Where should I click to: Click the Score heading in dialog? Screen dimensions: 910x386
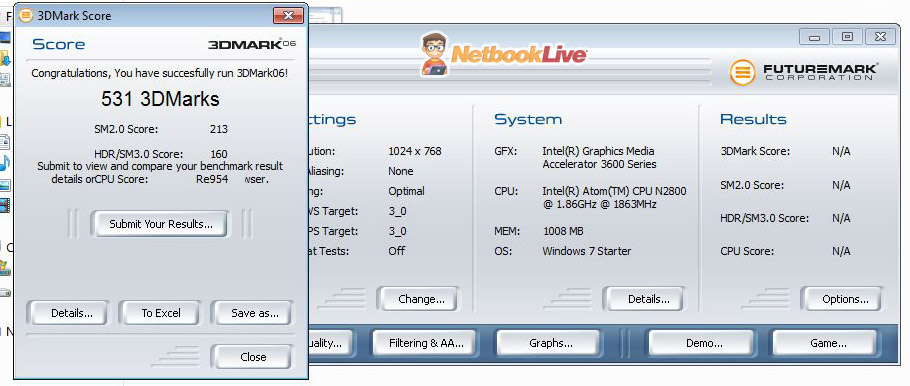tap(59, 45)
